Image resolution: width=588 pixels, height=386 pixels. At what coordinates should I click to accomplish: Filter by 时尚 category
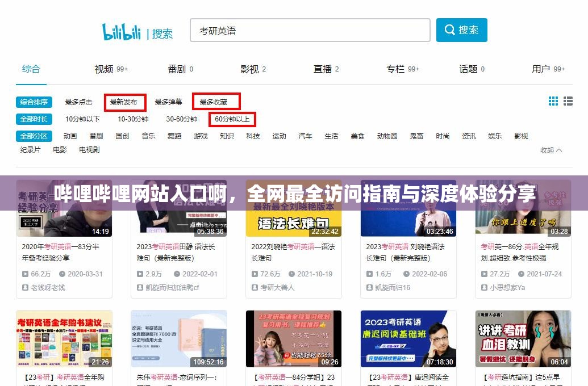(x=443, y=136)
